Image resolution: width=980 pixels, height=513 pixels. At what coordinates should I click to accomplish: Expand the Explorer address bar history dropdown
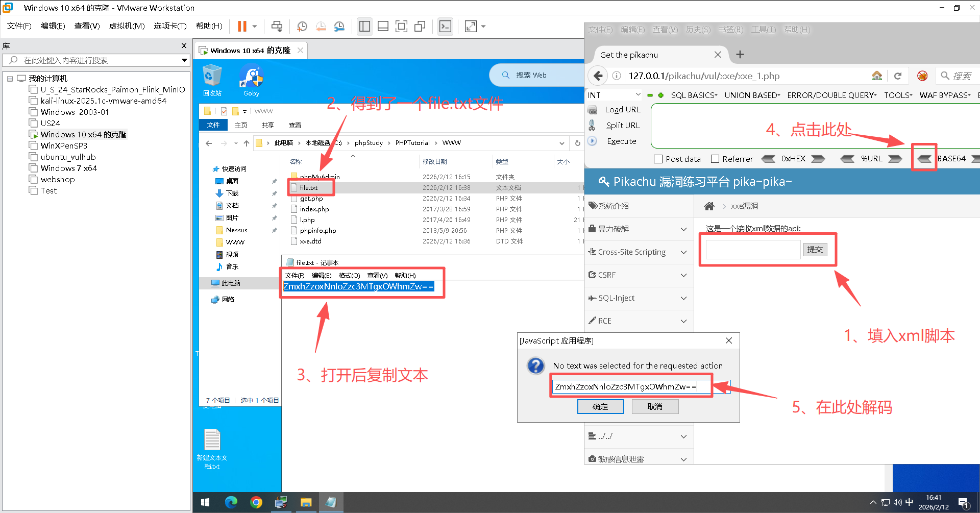coord(562,143)
